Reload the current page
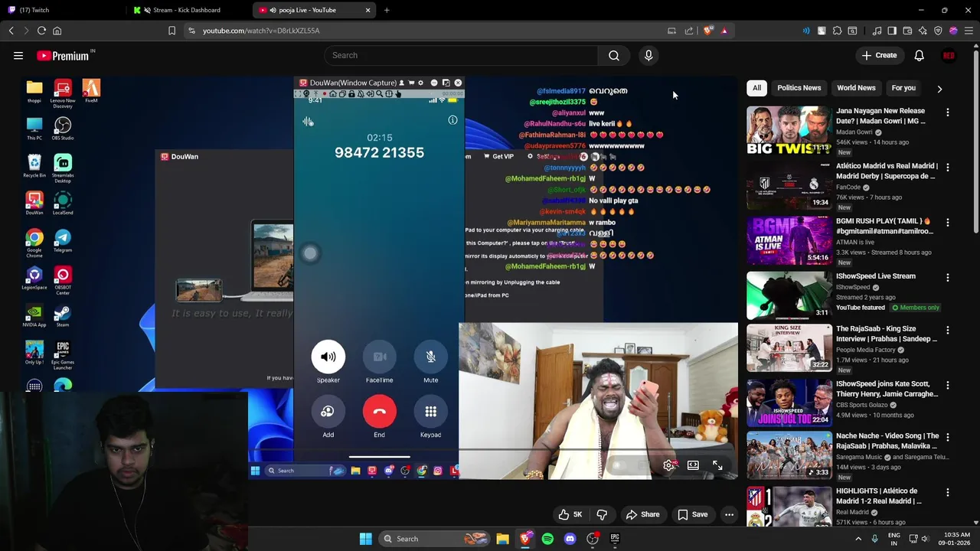Image resolution: width=980 pixels, height=551 pixels. pyautogui.click(x=41, y=31)
